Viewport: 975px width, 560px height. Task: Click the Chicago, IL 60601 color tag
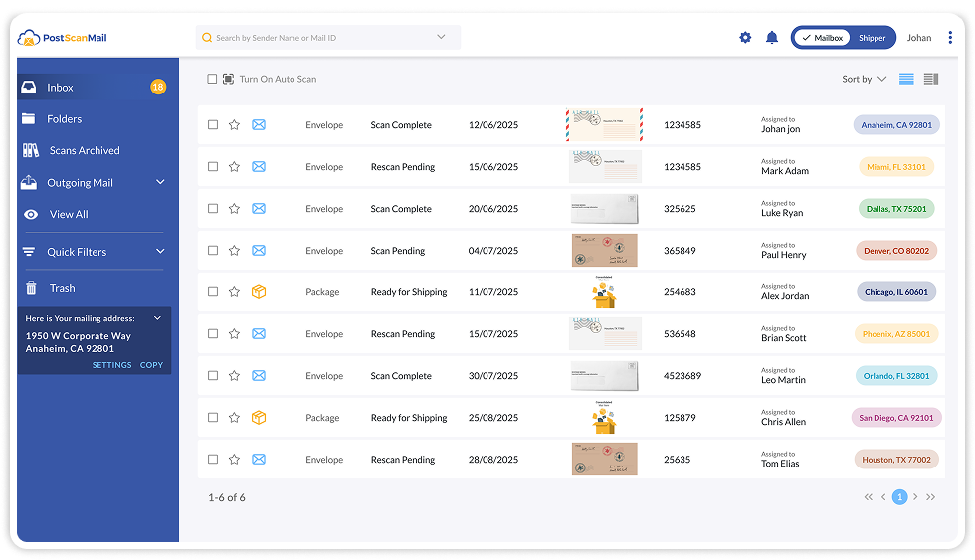895,292
